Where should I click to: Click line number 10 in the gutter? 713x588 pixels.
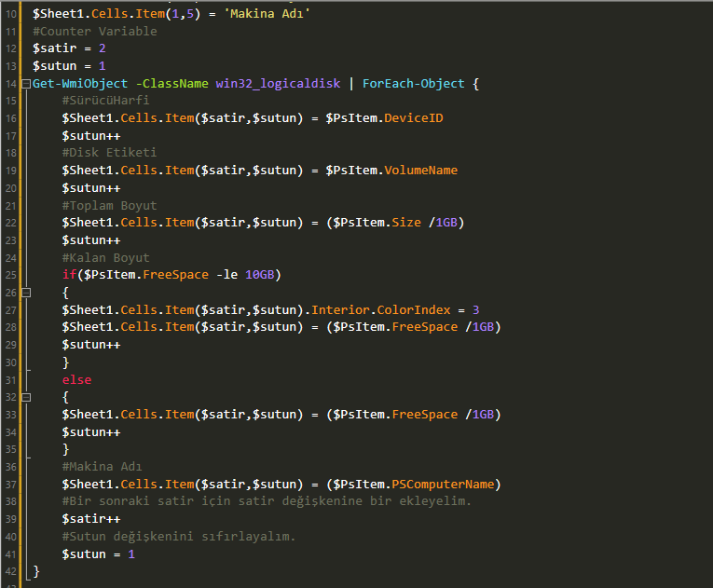[11, 14]
